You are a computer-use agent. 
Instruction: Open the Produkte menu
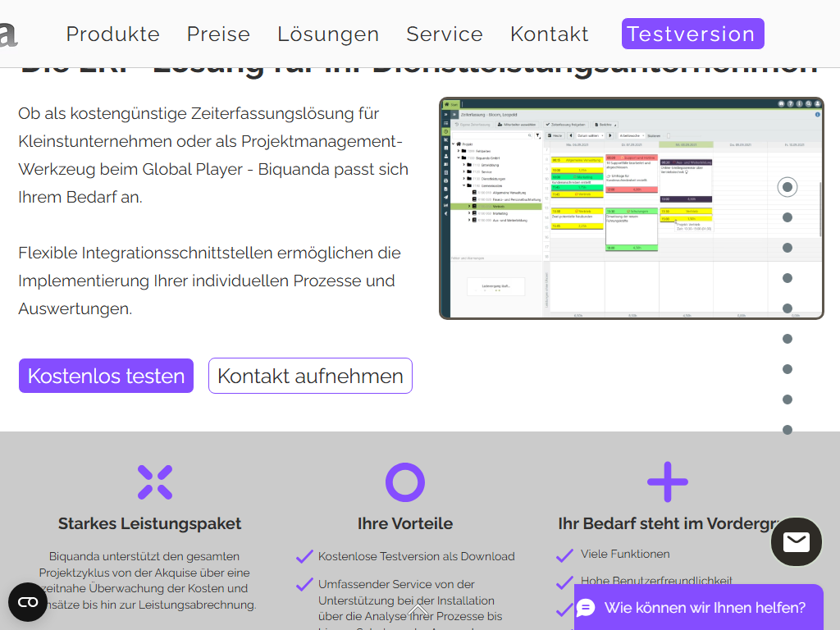tap(112, 34)
